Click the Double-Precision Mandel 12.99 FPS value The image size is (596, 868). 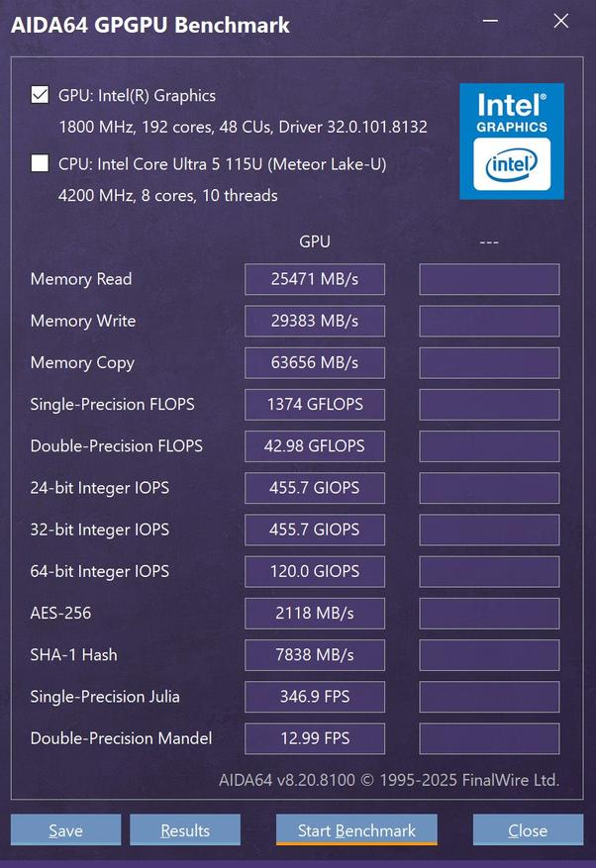[x=315, y=737]
